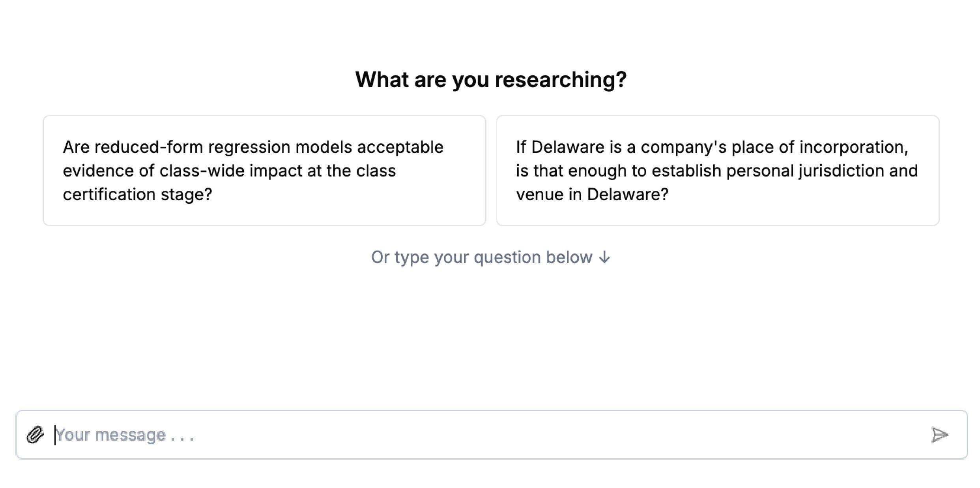Screen dimensions: 980x488
Task: Select the Delaware incorporation jurisdiction suggestion
Action: (718, 171)
